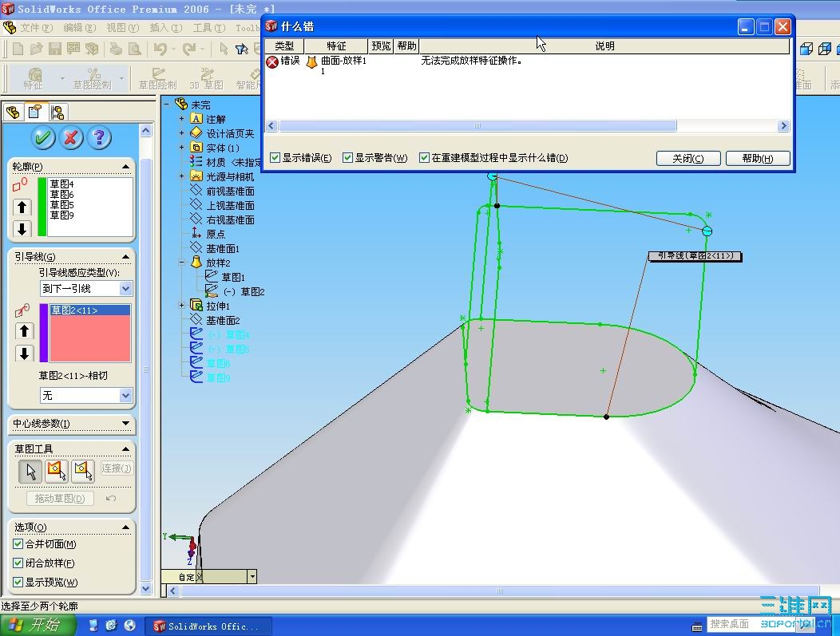Click the 特征 toolbar icon
Image resolution: width=840 pixels, height=636 pixels.
click(x=34, y=77)
